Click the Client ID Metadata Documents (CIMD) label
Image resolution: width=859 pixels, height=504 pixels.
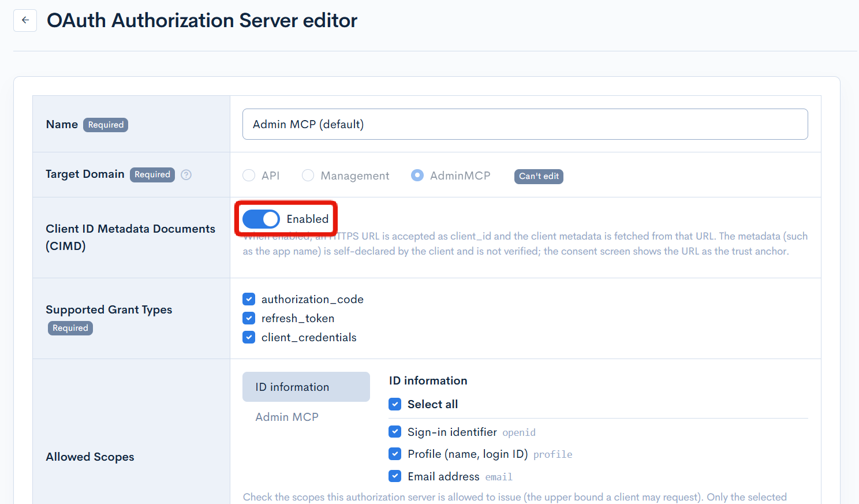(130, 237)
